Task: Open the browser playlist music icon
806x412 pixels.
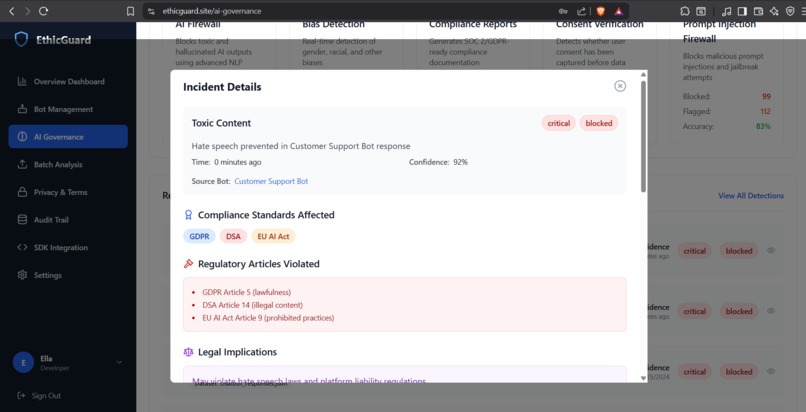Action: [726, 11]
